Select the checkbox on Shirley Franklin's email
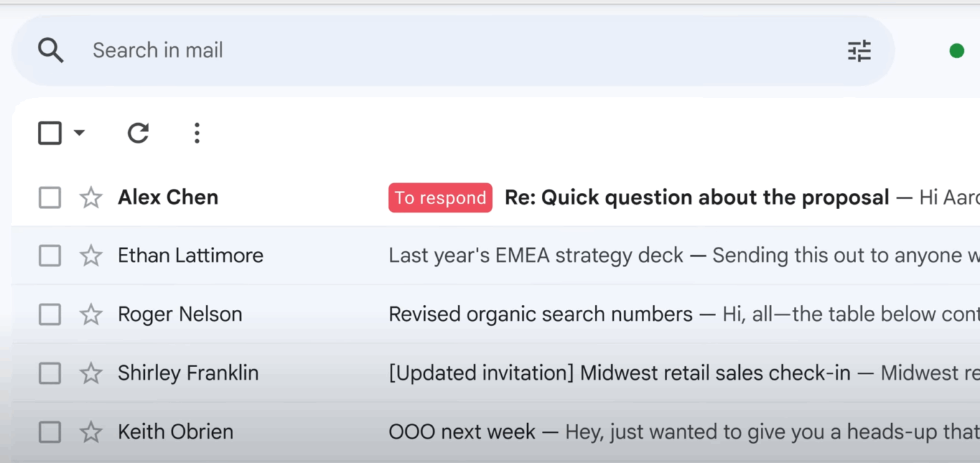 click(49, 373)
